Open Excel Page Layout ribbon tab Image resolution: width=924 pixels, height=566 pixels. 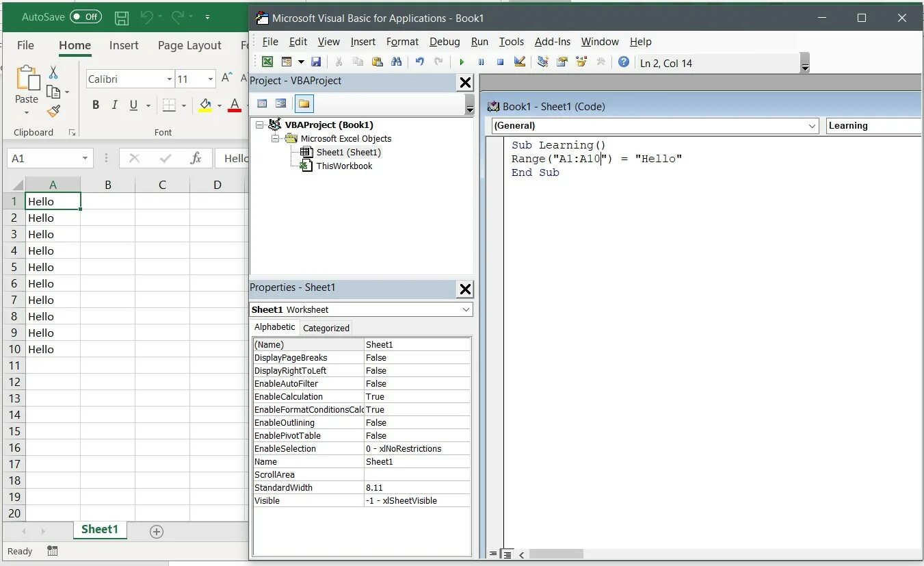pyautogui.click(x=189, y=45)
